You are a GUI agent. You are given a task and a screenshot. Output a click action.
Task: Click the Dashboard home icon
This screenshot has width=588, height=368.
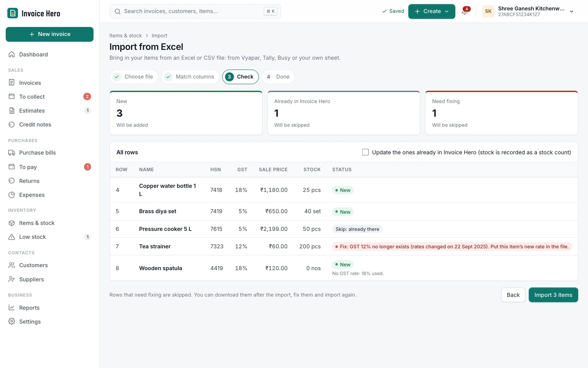12,54
